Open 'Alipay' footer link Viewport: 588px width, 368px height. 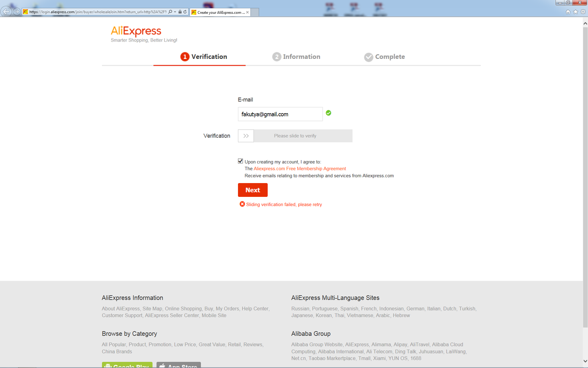click(x=400, y=345)
